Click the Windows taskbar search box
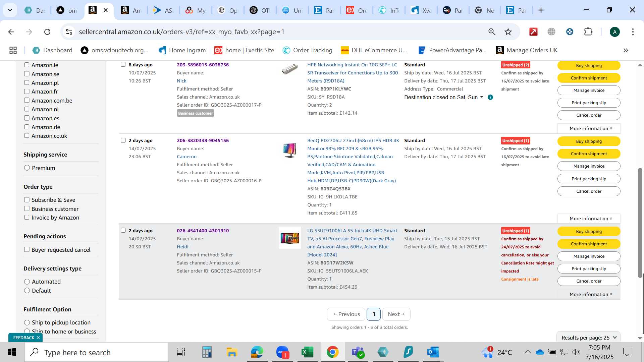Viewport: 644px width, 362px height. click(97, 352)
